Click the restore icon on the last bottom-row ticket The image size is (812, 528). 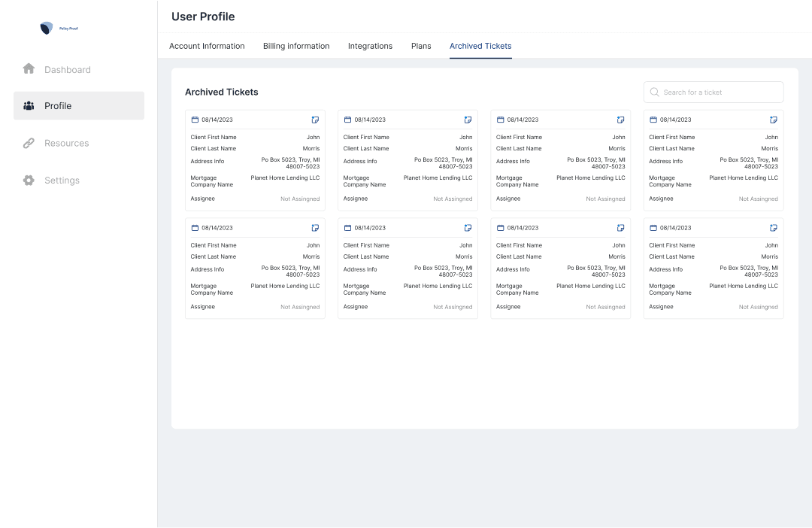774,228
